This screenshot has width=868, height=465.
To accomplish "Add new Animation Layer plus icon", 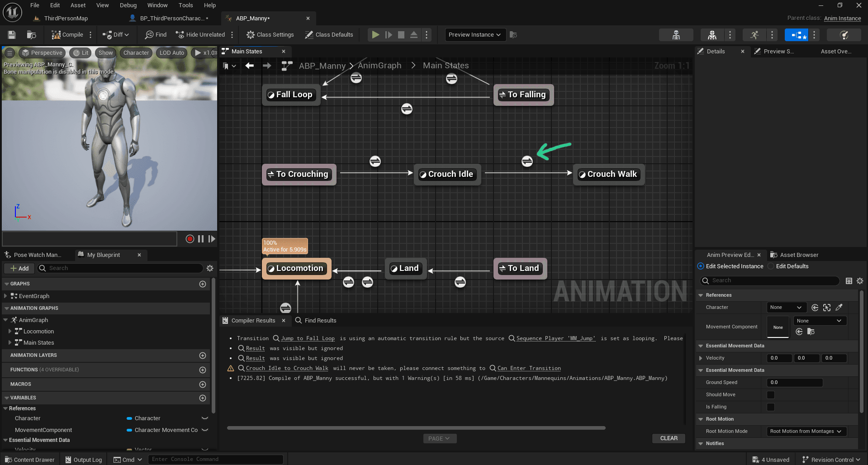I will coord(203,356).
